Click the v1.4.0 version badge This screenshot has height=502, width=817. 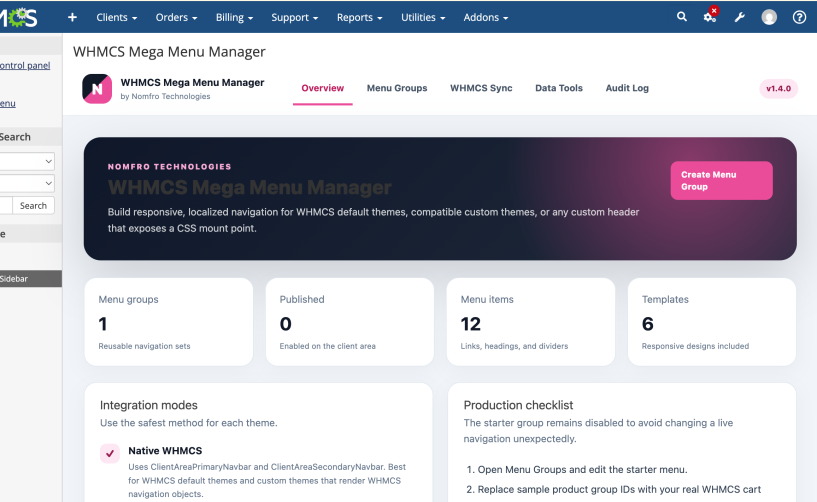pyautogui.click(x=778, y=89)
